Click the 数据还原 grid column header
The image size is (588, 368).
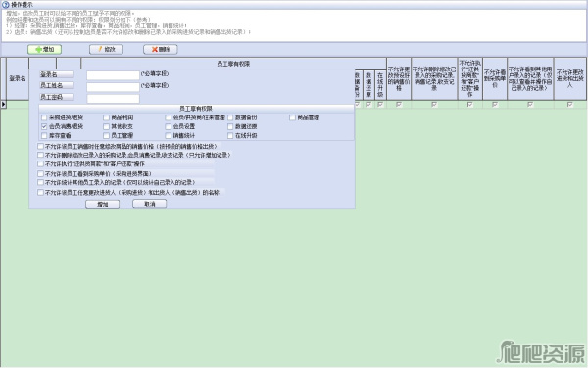pos(368,85)
